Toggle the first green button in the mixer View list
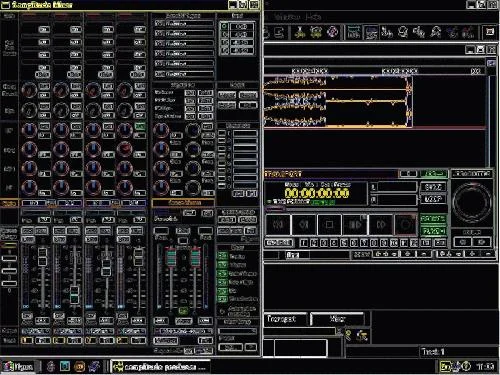The height and width of the screenshot is (375, 500). (x=222, y=256)
